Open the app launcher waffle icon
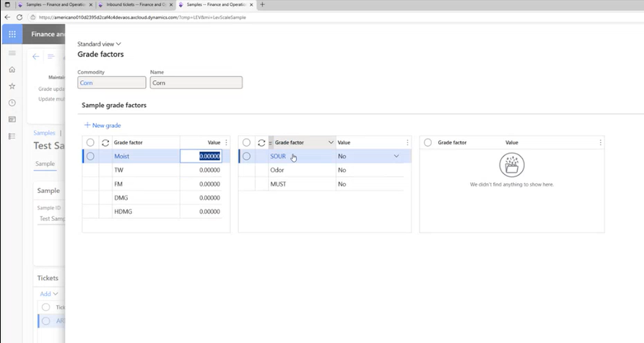This screenshot has width=644, height=343. pos(12,34)
